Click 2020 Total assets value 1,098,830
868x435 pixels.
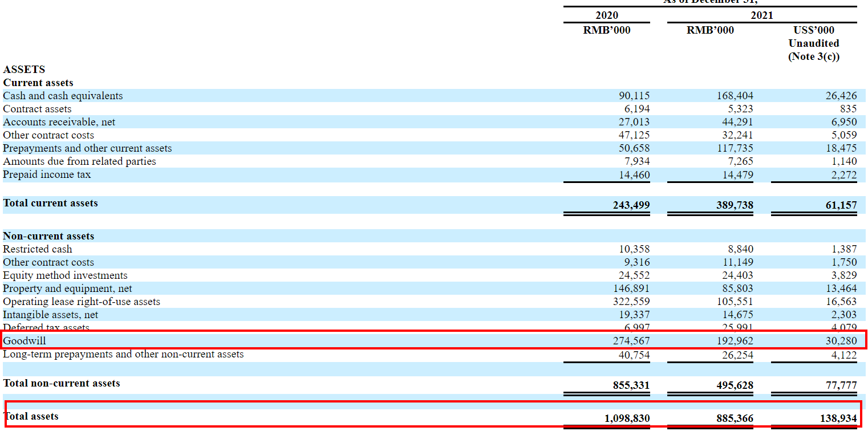[x=626, y=418]
